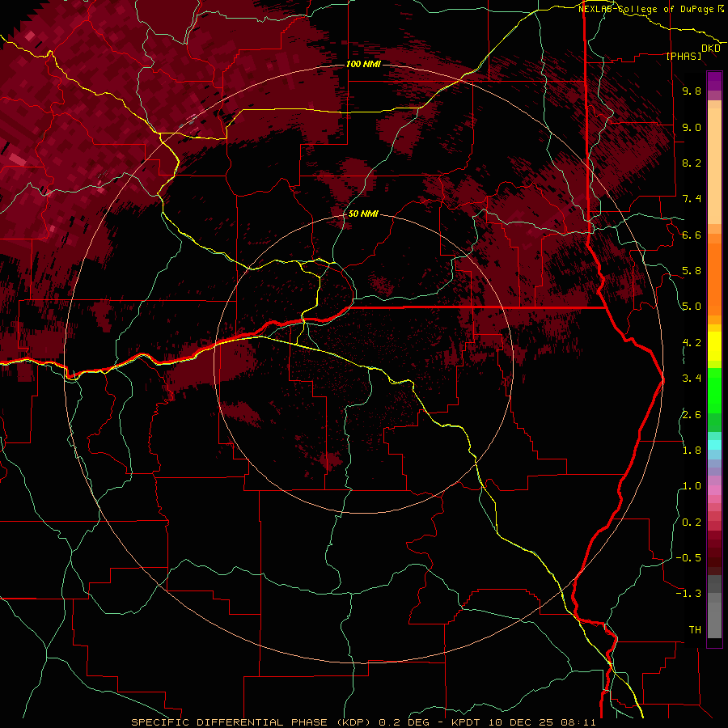
Task: Click the 0.2 scale value label
Action: (x=692, y=523)
